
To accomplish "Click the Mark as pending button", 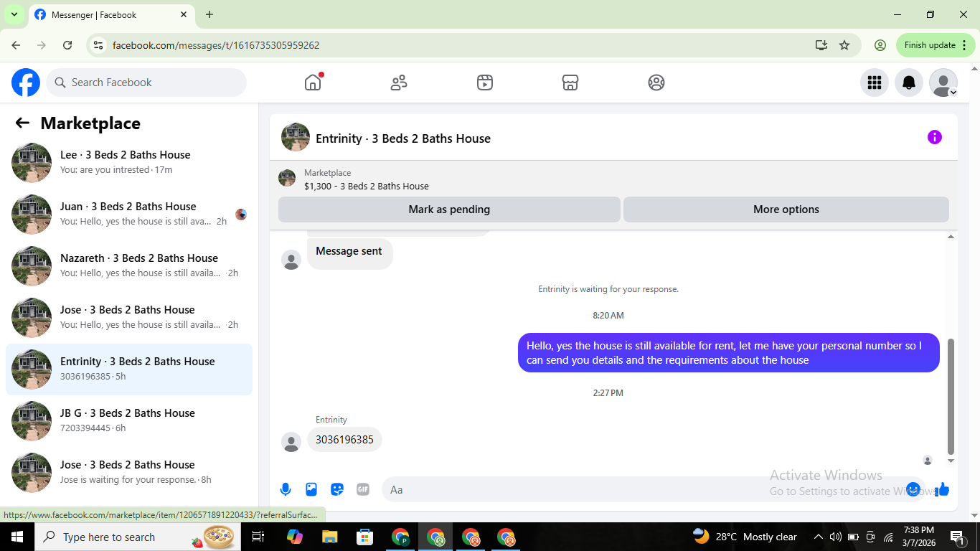I will [449, 209].
